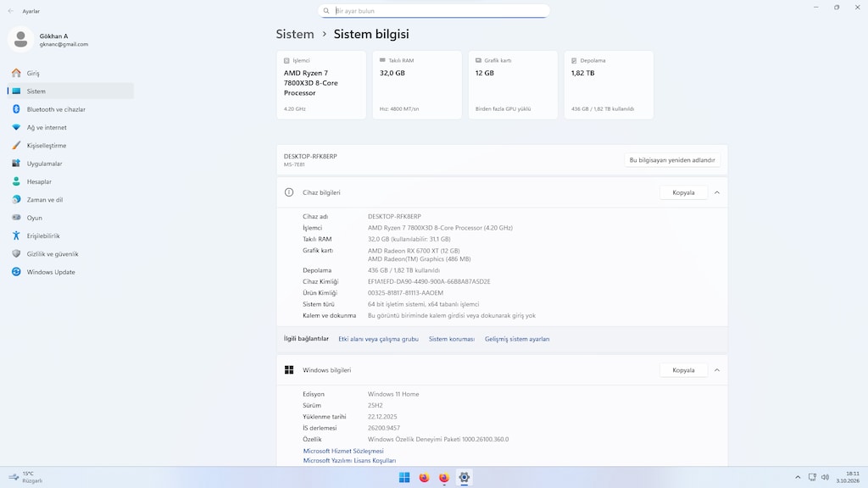868x488 pixels.
Task: Click Bu bilgisayarı yeniden adlandır button
Action: tap(672, 160)
